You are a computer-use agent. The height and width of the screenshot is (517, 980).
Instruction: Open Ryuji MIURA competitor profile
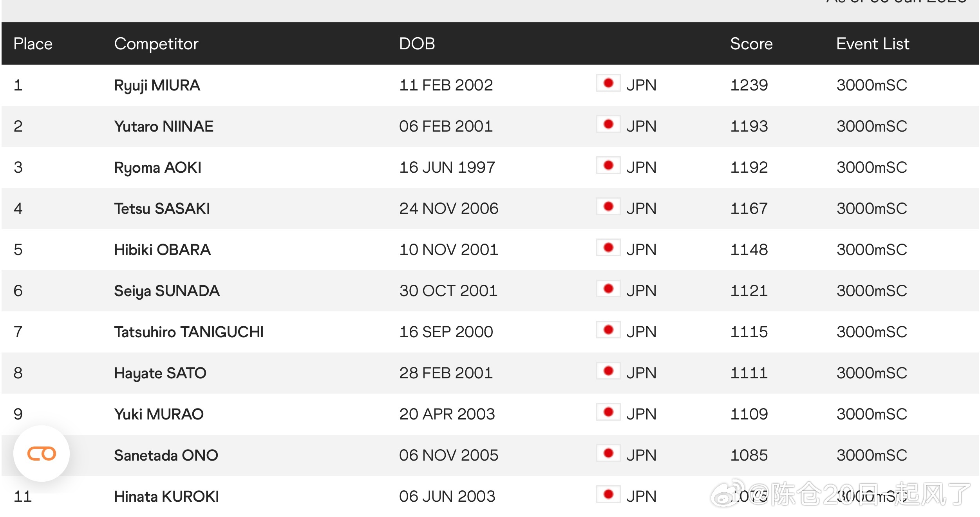[x=157, y=85]
